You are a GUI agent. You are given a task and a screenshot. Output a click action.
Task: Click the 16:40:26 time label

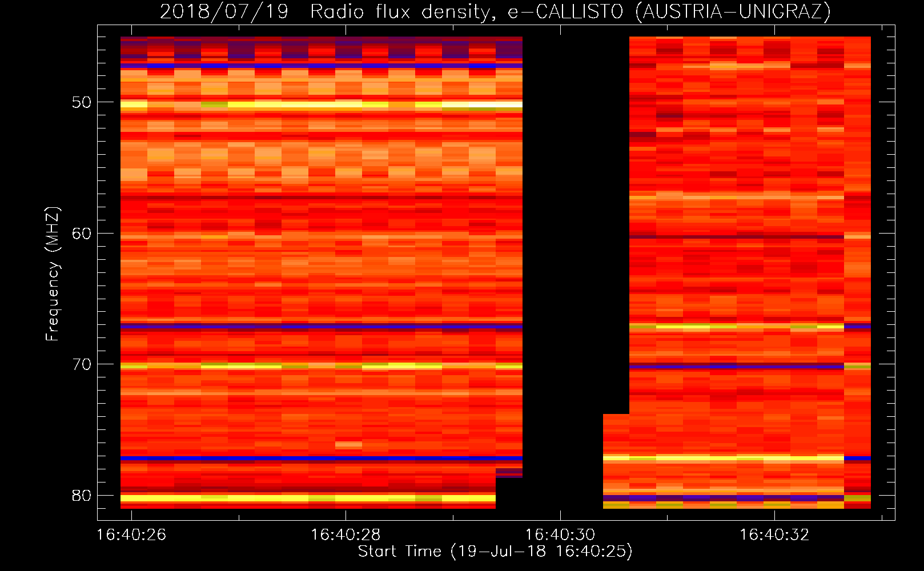pos(131,534)
